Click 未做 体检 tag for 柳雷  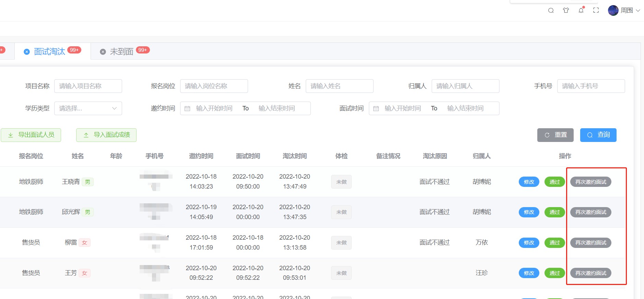click(341, 243)
